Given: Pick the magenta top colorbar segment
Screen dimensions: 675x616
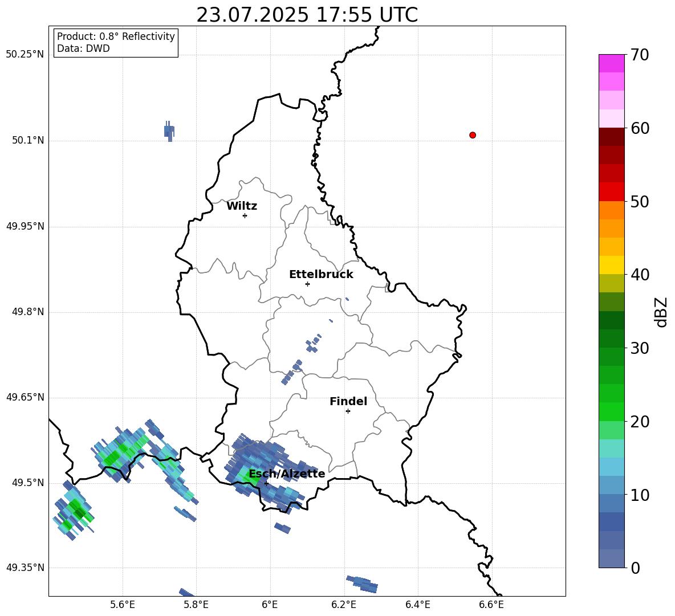Looking at the screenshot, I should pos(611,63).
